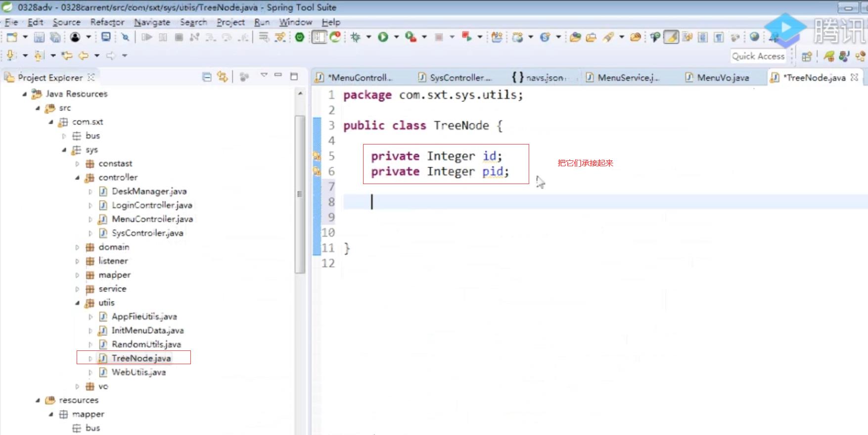Open the Window menu
Viewport: 868px width, 435px height.
(295, 22)
